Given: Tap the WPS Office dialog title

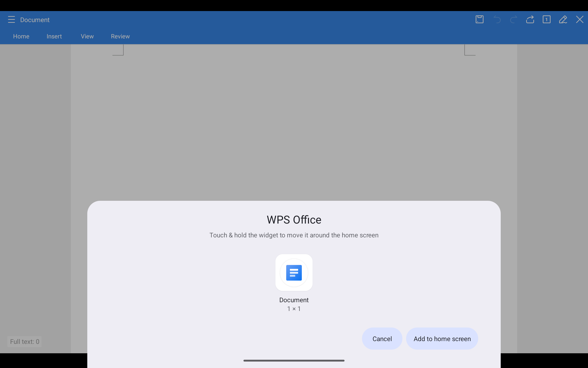Looking at the screenshot, I should point(294,220).
